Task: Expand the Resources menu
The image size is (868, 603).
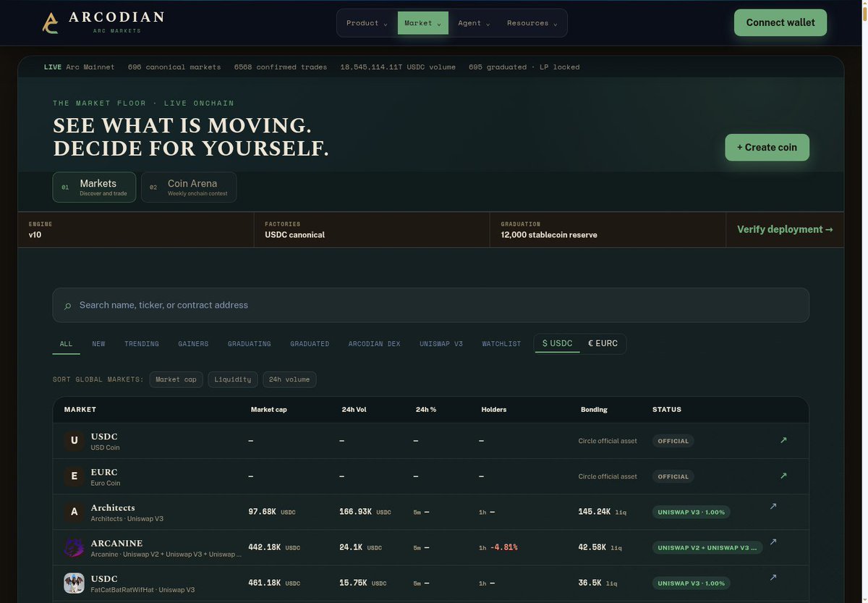Action: pos(532,23)
